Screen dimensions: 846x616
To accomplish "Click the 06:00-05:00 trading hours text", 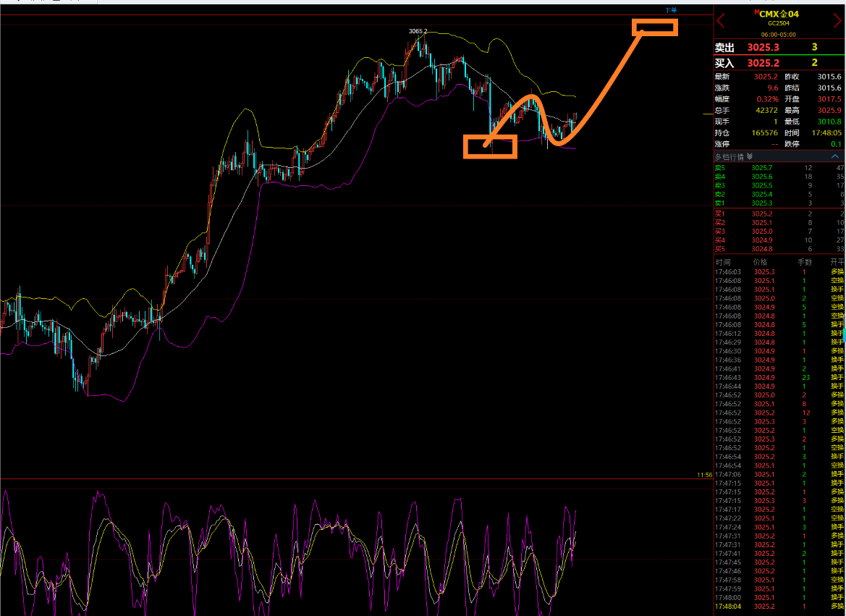I will tap(779, 35).
